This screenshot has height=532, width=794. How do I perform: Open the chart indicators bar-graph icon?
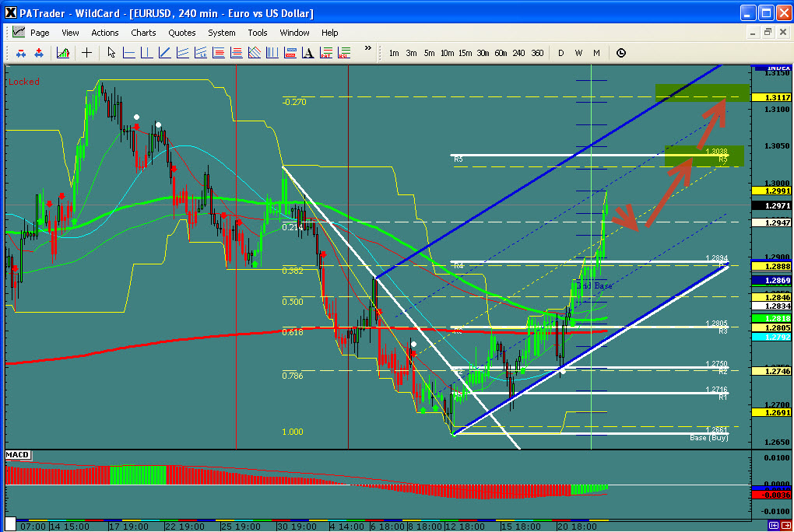tap(63, 53)
